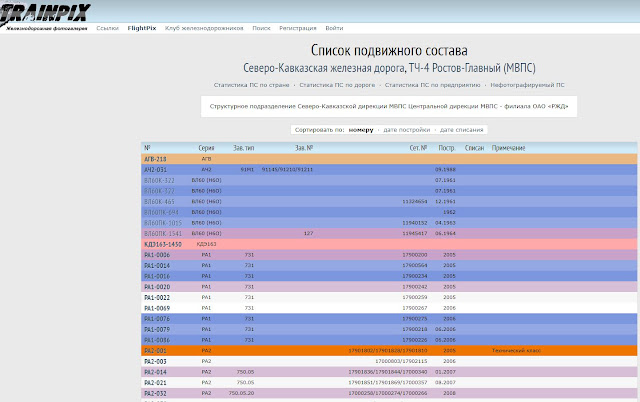
Task: Click the 91М1 factory type cell
Action: 247,169
